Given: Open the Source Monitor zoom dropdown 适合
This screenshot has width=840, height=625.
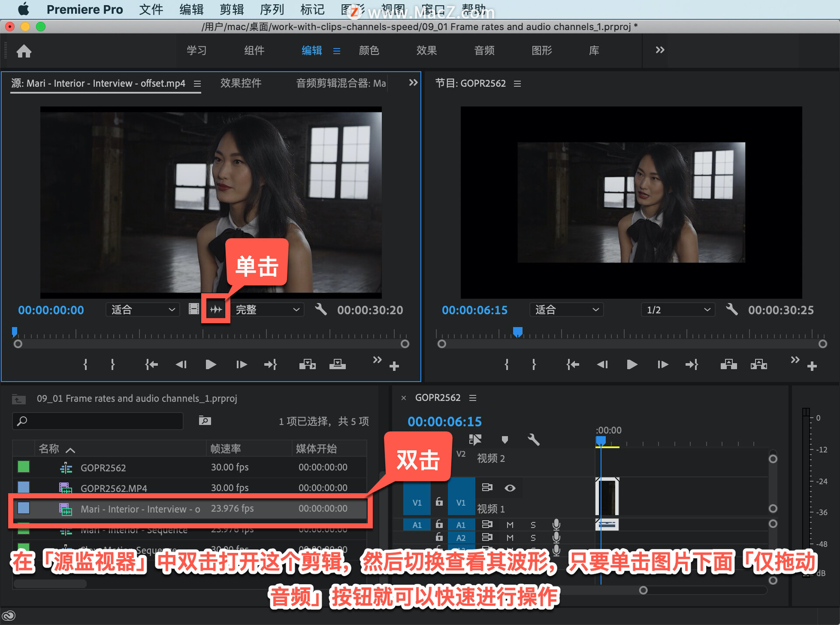Looking at the screenshot, I should coord(143,310).
